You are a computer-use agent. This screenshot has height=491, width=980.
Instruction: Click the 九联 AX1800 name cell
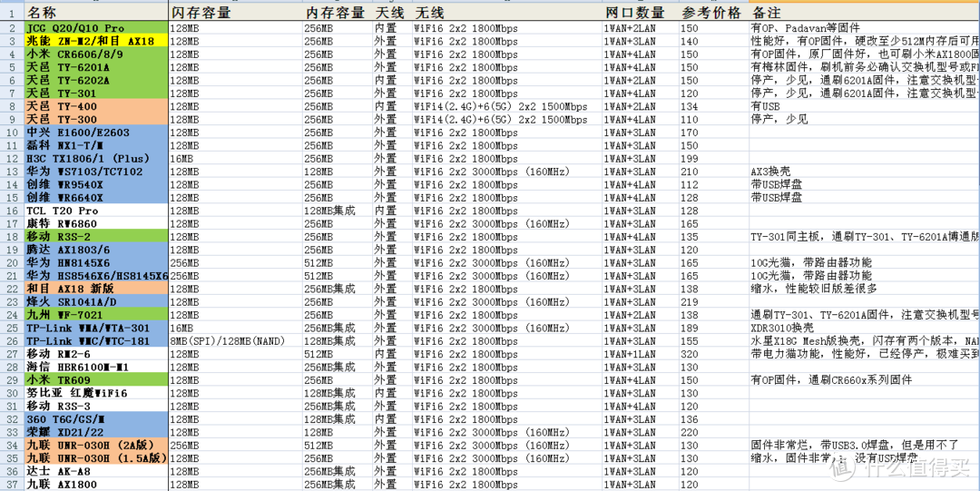point(96,484)
